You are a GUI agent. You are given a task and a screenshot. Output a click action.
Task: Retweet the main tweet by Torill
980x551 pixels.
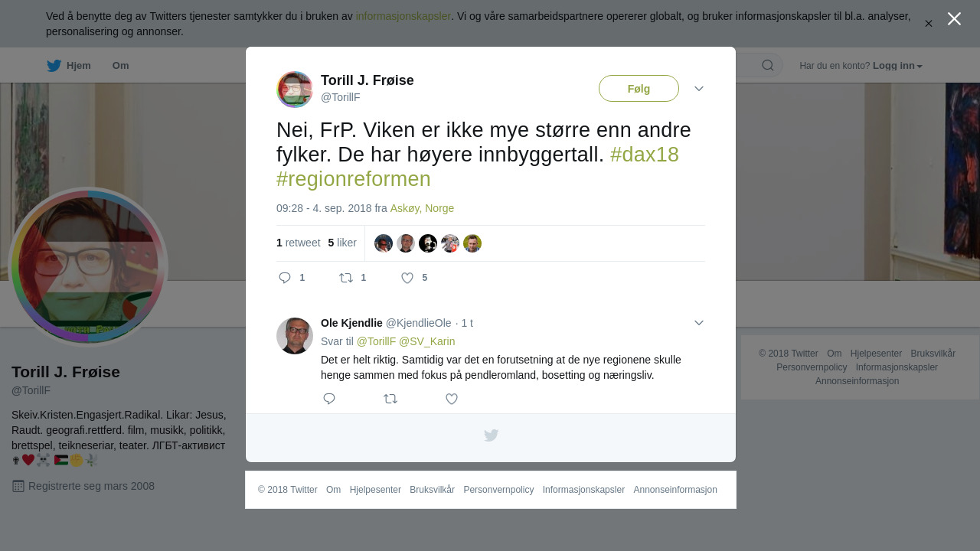(346, 278)
